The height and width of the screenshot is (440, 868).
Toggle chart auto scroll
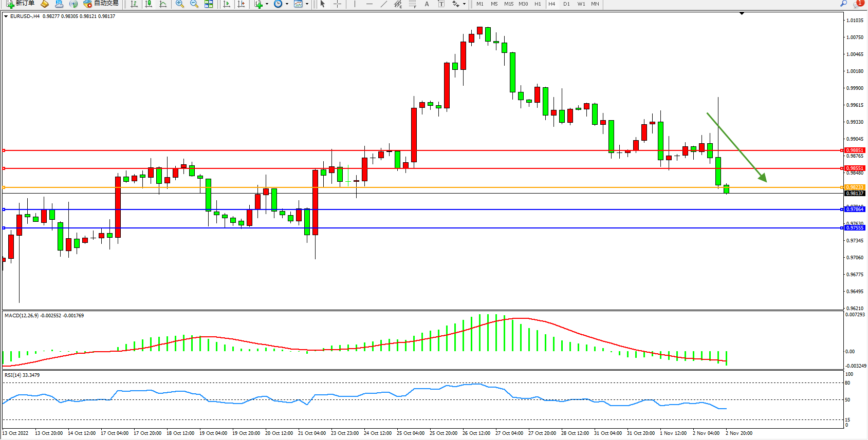click(x=226, y=4)
